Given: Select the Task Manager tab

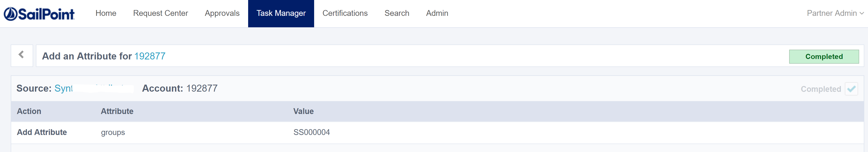Looking at the screenshot, I should click(x=281, y=13).
